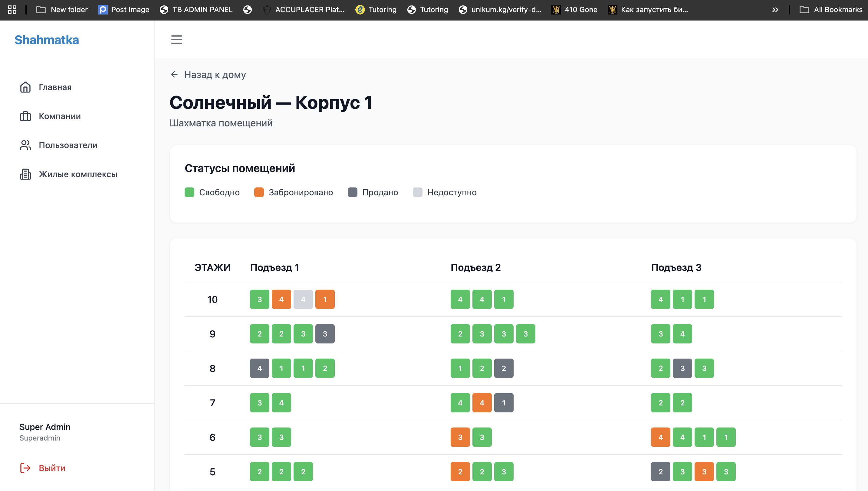Click the home icon for Главная
This screenshot has width=868, height=491.
pyautogui.click(x=25, y=87)
